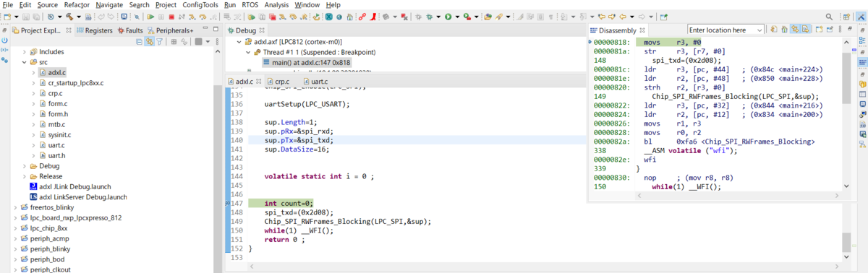Toggle Link with Active Debug Context
The width and height of the screenshot is (868, 273).
tap(794, 30)
